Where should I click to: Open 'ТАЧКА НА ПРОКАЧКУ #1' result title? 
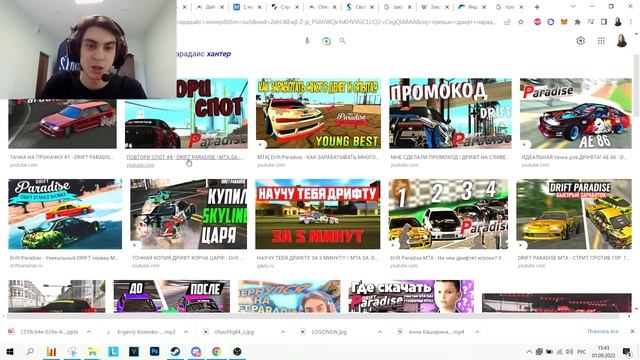pos(61,157)
